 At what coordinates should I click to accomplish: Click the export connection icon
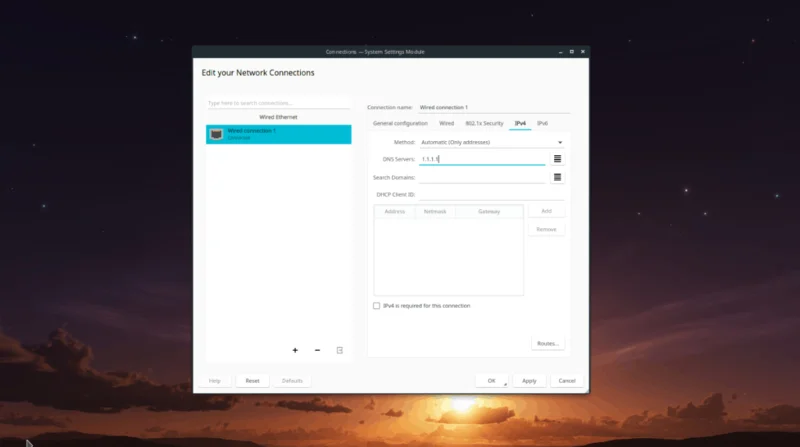pyautogui.click(x=340, y=350)
